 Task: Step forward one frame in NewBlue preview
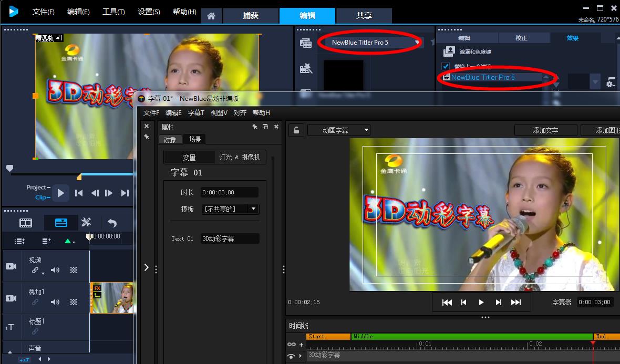tap(499, 303)
